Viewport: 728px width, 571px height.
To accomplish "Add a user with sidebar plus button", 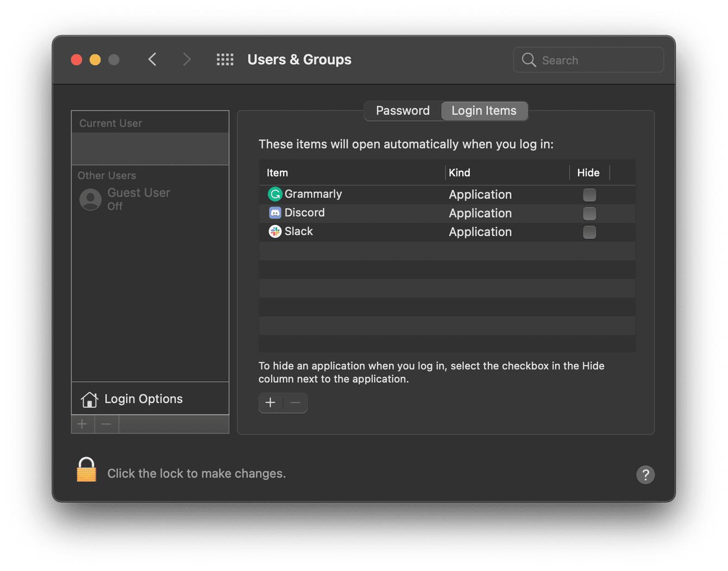I will 83,424.
